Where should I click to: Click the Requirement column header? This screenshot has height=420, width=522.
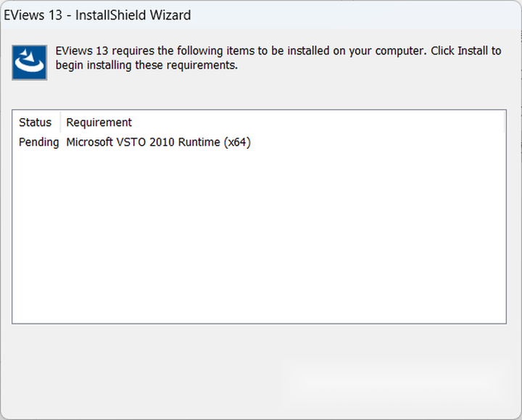(99, 122)
